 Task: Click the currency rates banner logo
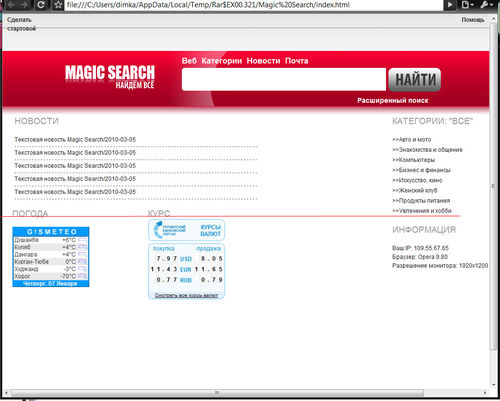186,230
